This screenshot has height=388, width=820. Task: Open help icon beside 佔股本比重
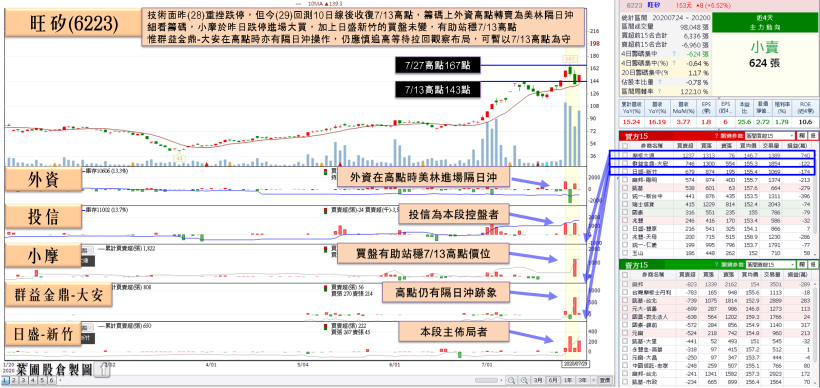click(x=659, y=82)
